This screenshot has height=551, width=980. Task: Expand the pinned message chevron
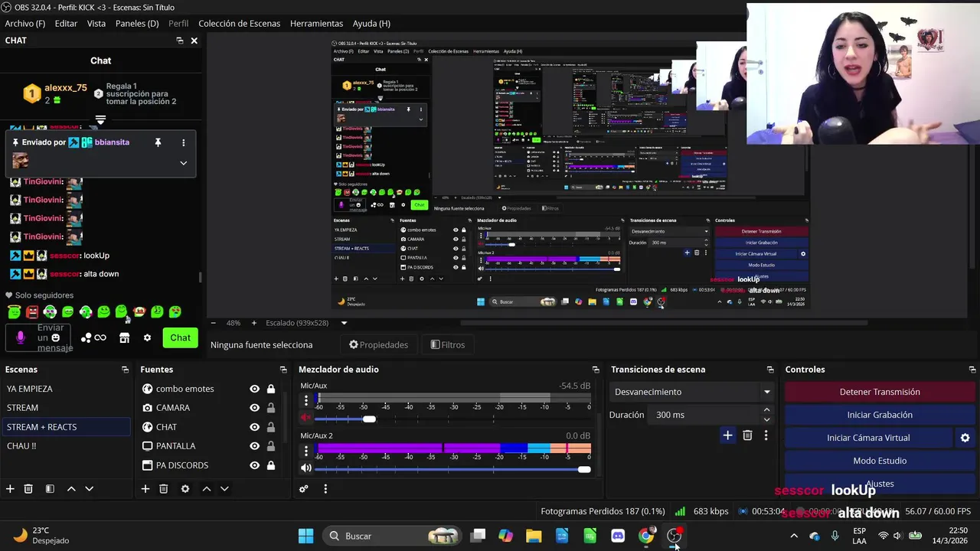point(183,162)
